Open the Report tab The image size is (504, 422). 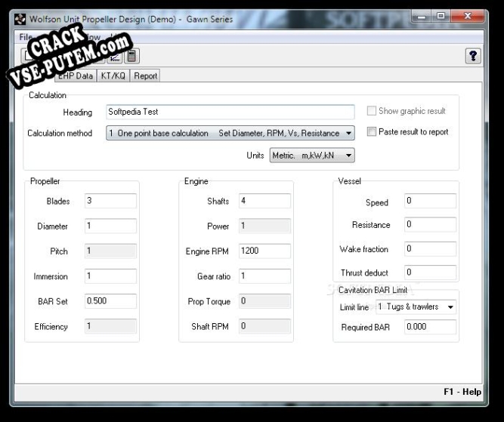[x=145, y=76]
